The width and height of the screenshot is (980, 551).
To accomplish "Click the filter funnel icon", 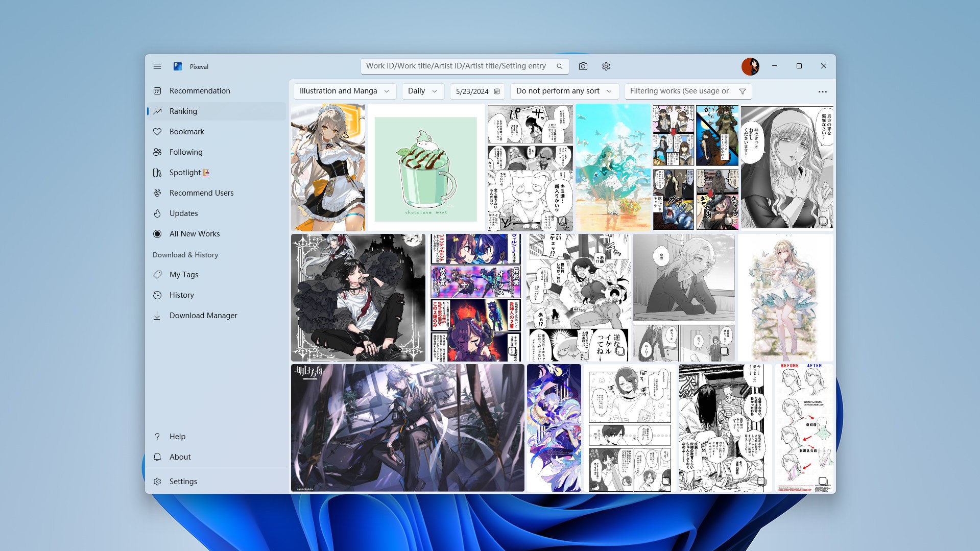I will 742,91.
